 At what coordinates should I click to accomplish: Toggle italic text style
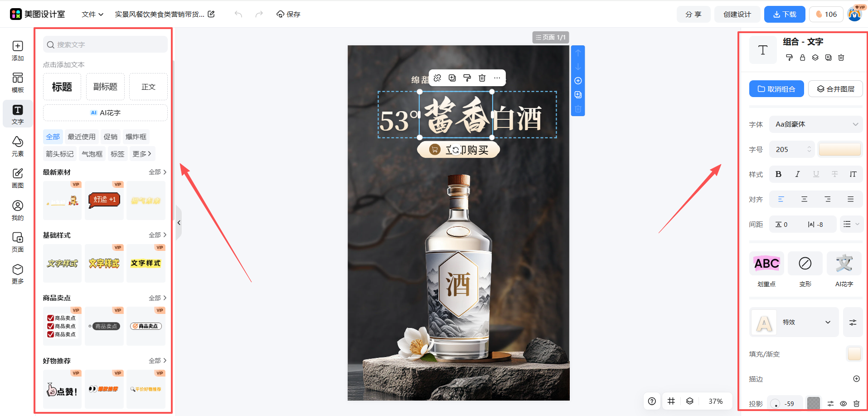797,174
